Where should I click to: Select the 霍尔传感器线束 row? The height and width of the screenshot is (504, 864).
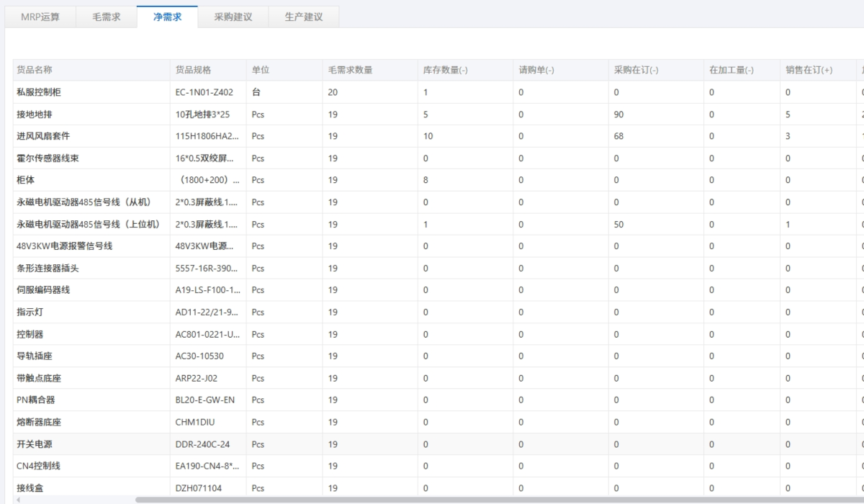tap(48, 158)
